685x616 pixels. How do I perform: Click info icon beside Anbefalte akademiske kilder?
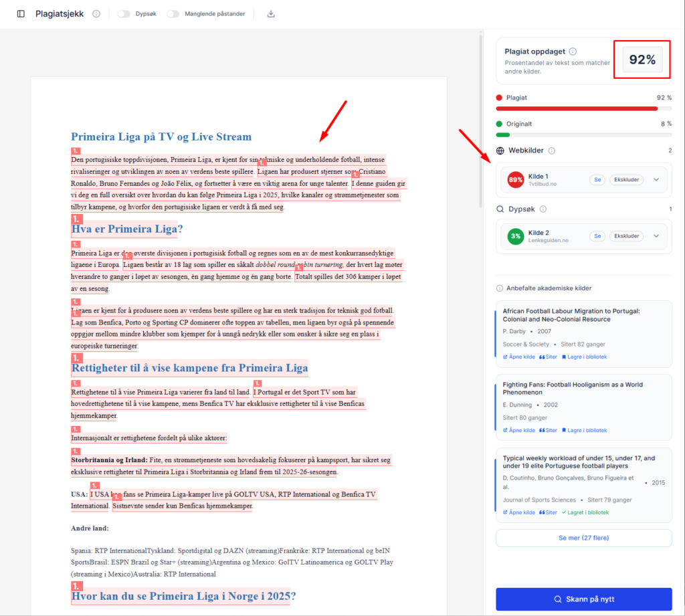[499, 288]
